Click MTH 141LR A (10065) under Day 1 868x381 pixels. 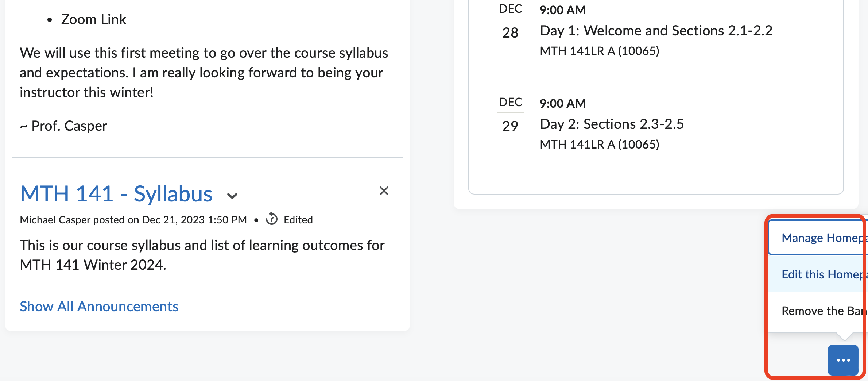coord(599,51)
